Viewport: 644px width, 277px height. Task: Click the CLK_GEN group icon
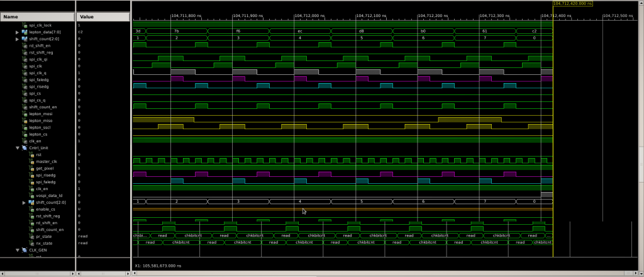point(25,250)
